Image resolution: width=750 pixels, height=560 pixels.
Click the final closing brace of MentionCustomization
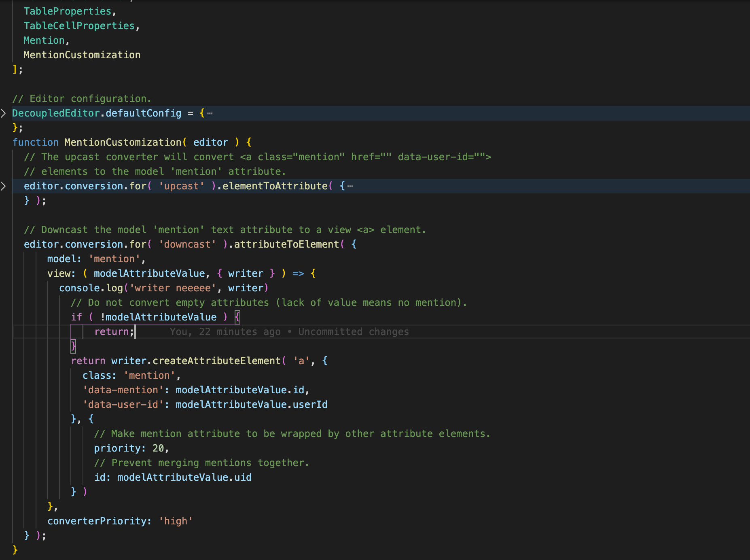pos(15,550)
